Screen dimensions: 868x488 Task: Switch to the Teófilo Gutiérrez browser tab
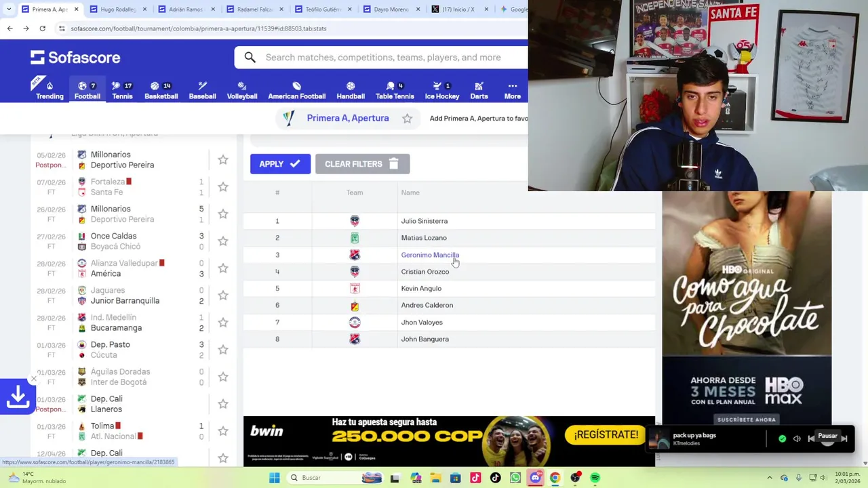tap(323, 9)
